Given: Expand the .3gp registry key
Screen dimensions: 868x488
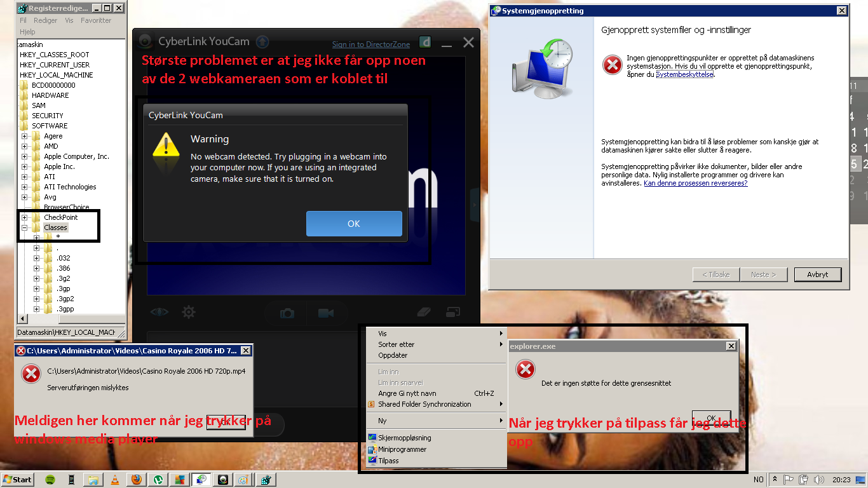Looking at the screenshot, I should pos(37,288).
